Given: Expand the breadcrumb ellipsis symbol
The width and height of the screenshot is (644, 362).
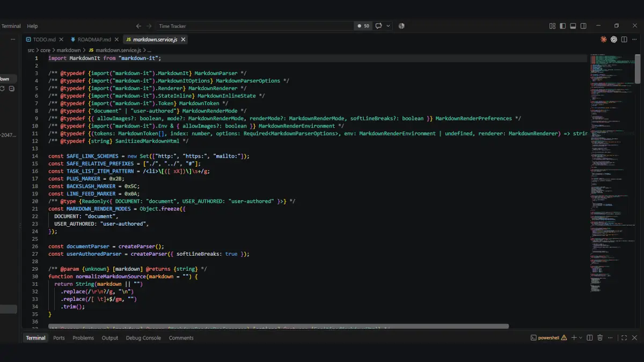Looking at the screenshot, I should point(149,50).
